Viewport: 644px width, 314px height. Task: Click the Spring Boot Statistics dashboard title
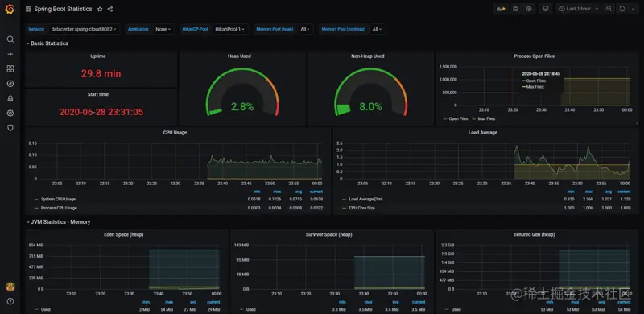click(x=64, y=9)
